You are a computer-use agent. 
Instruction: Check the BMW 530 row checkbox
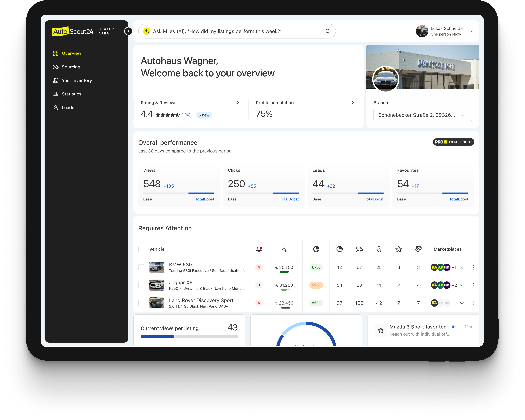(x=141, y=267)
